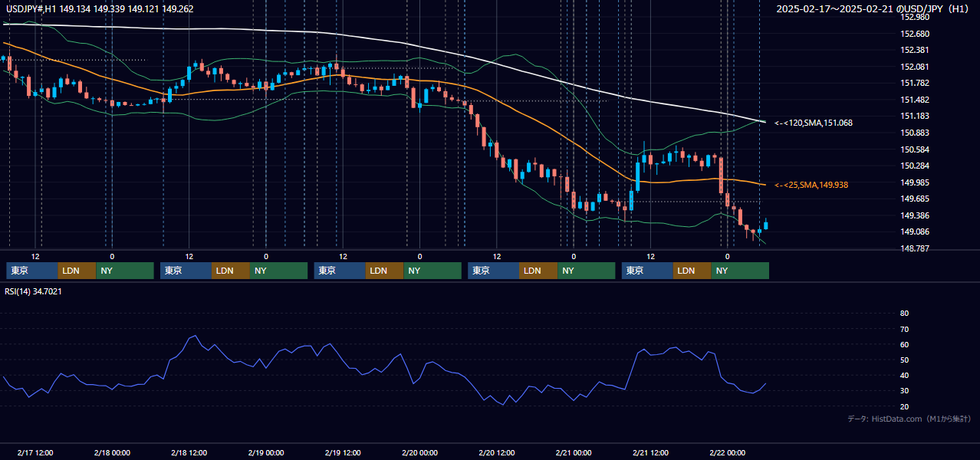Click price axis label 149.685
Image resolution: width=980 pixels, height=460 pixels.
[x=915, y=199]
